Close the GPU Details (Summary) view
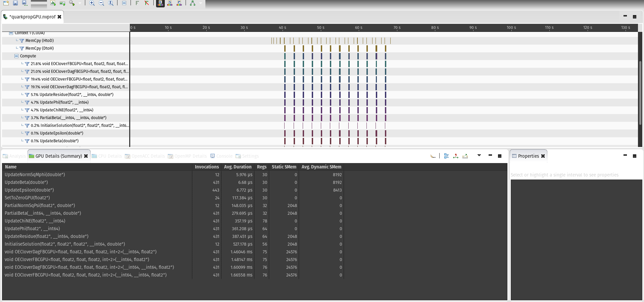The height and width of the screenshot is (302, 644). pyautogui.click(x=86, y=156)
